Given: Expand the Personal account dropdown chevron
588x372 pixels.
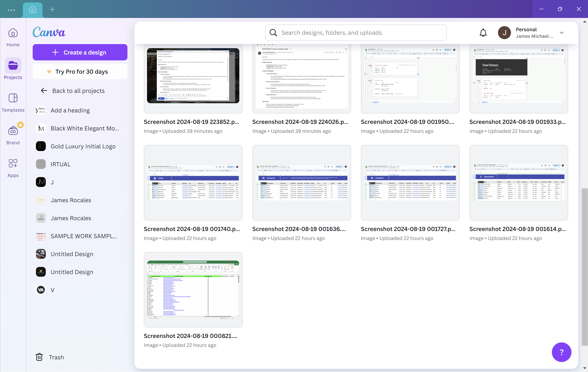Looking at the screenshot, I should click(561, 33).
